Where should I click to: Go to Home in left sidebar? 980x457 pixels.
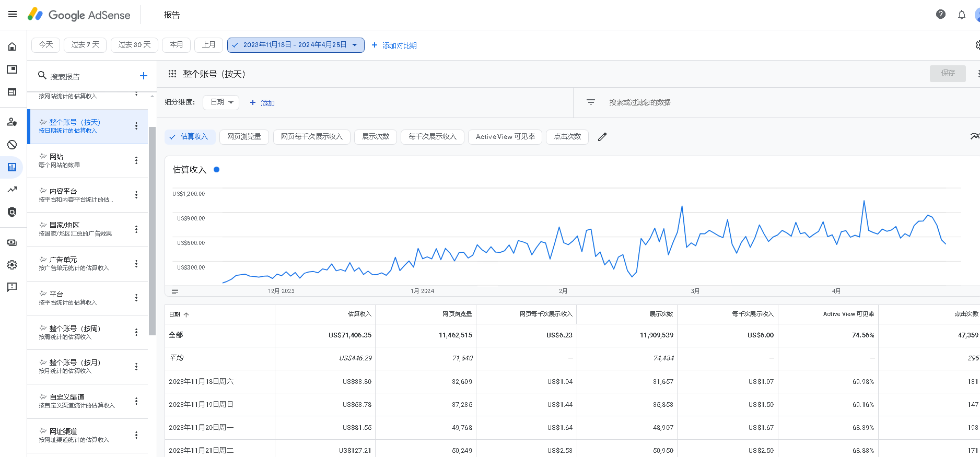12,46
